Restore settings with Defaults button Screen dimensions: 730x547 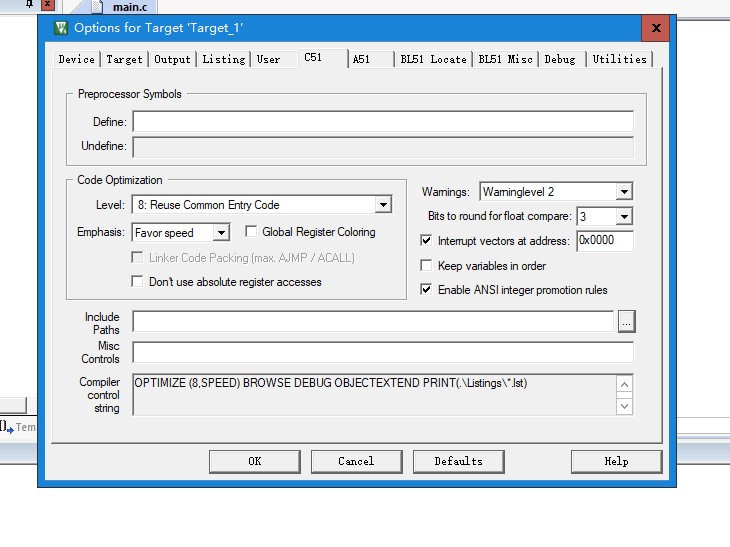pos(459,461)
